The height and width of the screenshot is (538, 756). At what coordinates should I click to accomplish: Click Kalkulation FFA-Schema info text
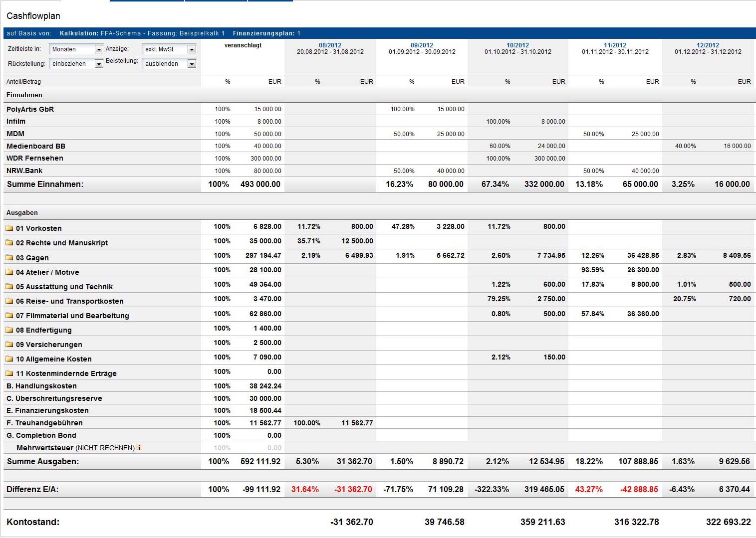click(142, 33)
